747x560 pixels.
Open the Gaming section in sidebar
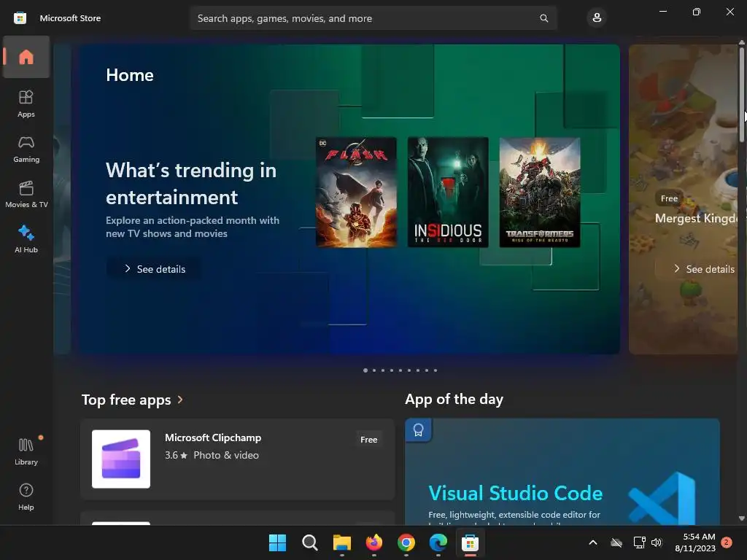[26, 149]
